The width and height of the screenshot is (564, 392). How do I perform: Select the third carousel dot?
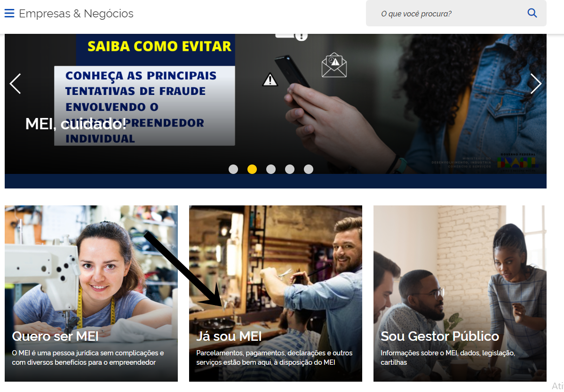(271, 169)
